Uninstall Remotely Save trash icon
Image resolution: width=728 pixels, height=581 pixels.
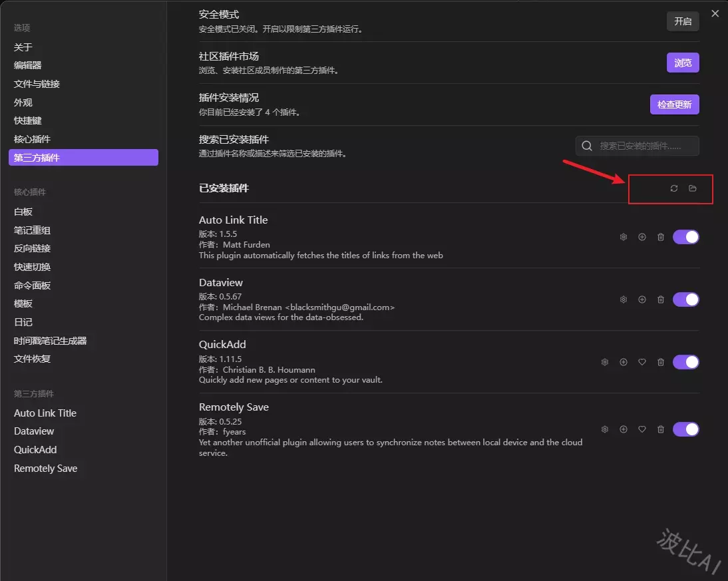point(660,429)
